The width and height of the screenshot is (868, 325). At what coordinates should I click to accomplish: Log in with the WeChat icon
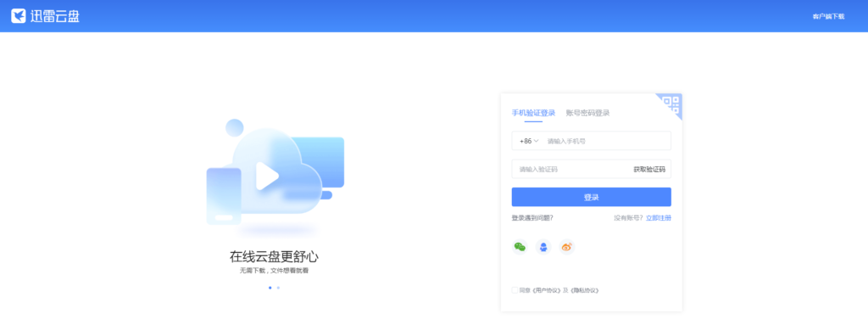click(520, 247)
